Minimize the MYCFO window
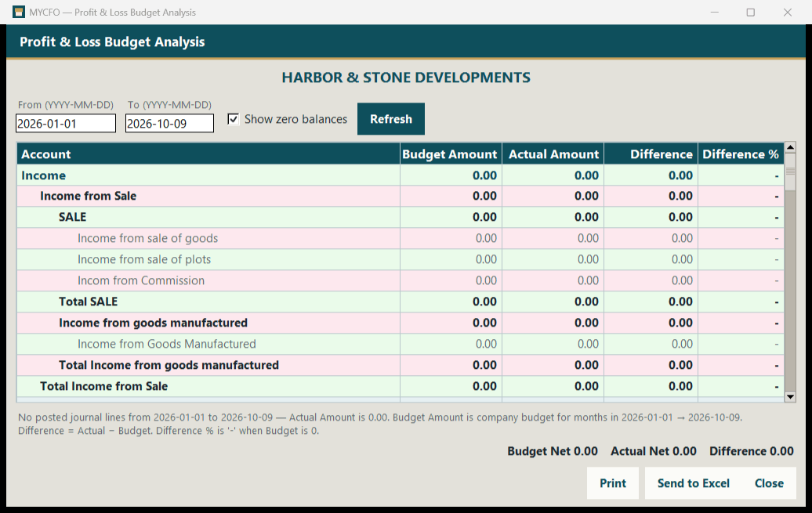The image size is (812, 513). (x=715, y=12)
